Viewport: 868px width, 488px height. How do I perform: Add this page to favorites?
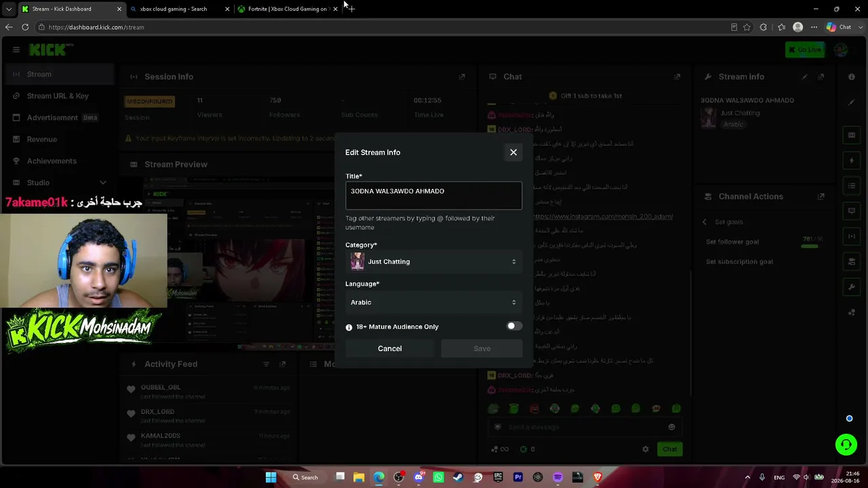pyautogui.click(x=747, y=27)
